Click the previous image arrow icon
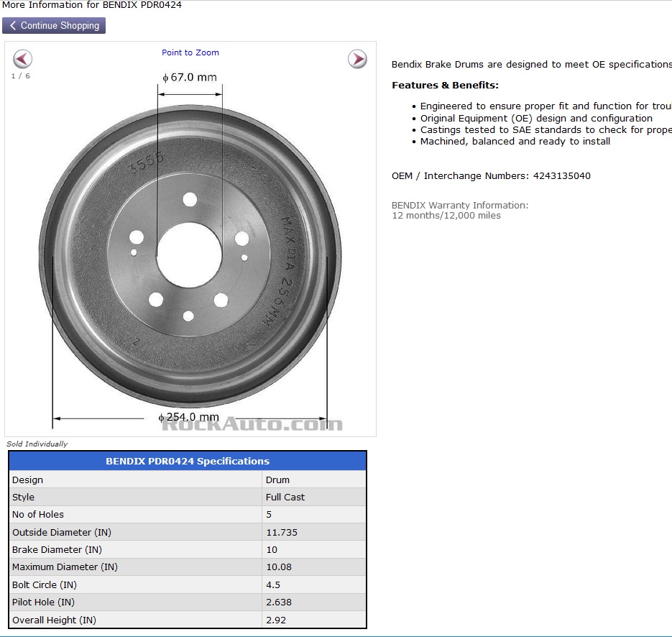This screenshot has width=672, height=637. pos(23,59)
